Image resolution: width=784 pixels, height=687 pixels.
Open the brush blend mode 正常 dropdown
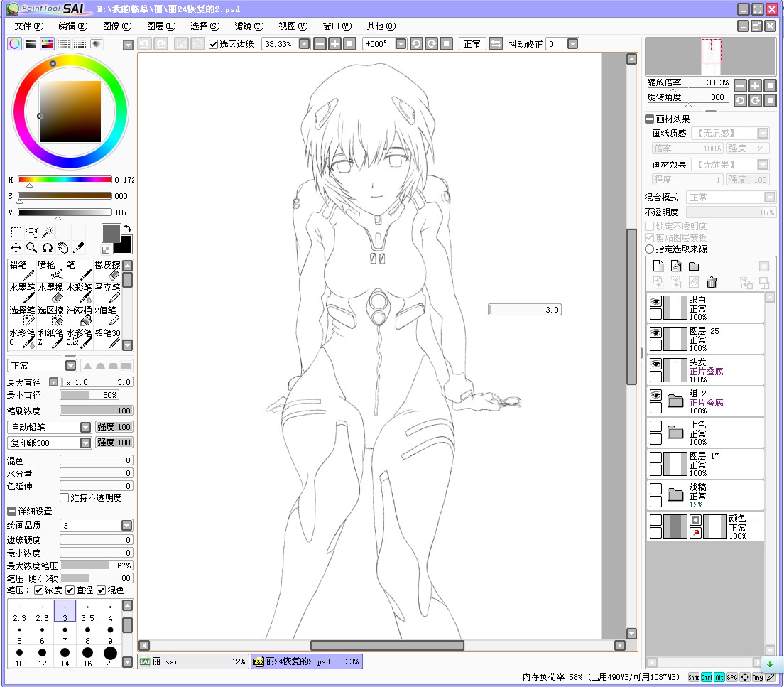(x=70, y=366)
